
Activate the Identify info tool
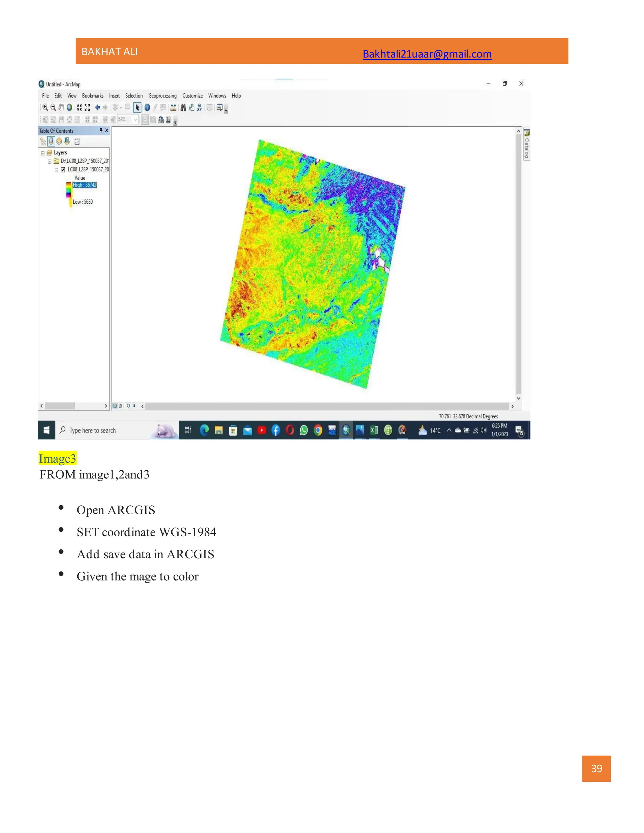[x=147, y=108]
